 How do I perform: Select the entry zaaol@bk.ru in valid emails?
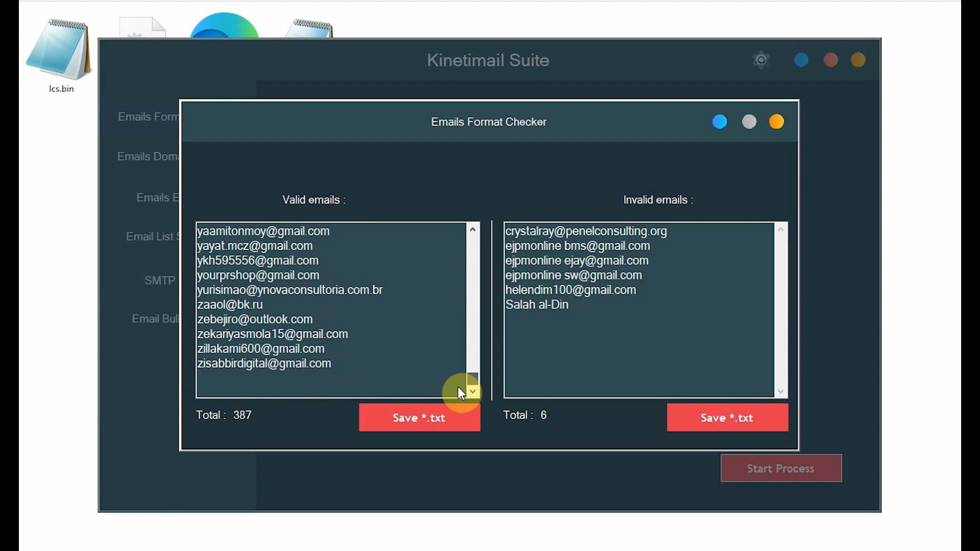point(230,304)
